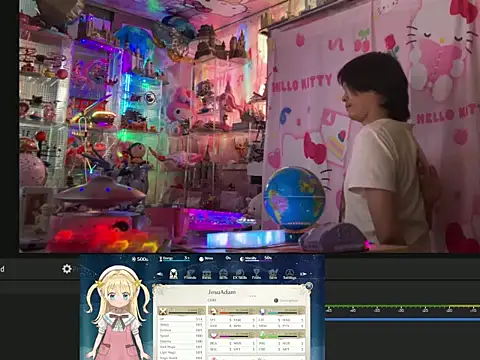Open the Skills tab in game menu
This screenshot has width=480, height=360.
[223, 274]
